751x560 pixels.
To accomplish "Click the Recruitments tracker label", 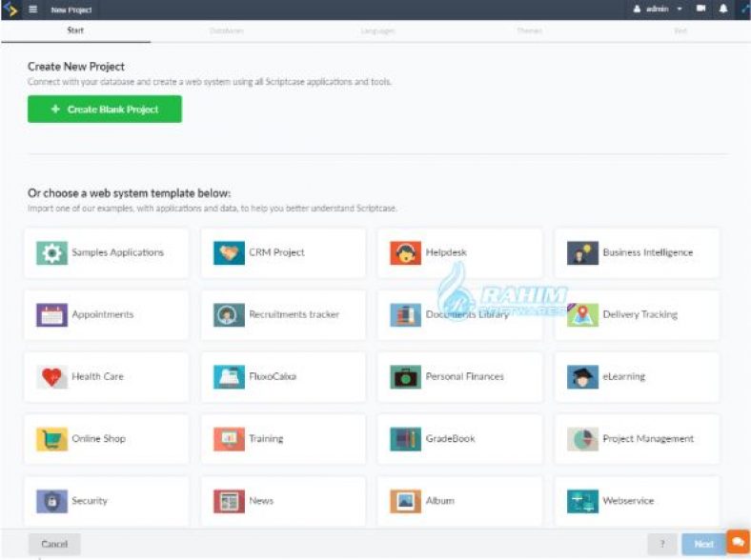I will (x=294, y=314).
